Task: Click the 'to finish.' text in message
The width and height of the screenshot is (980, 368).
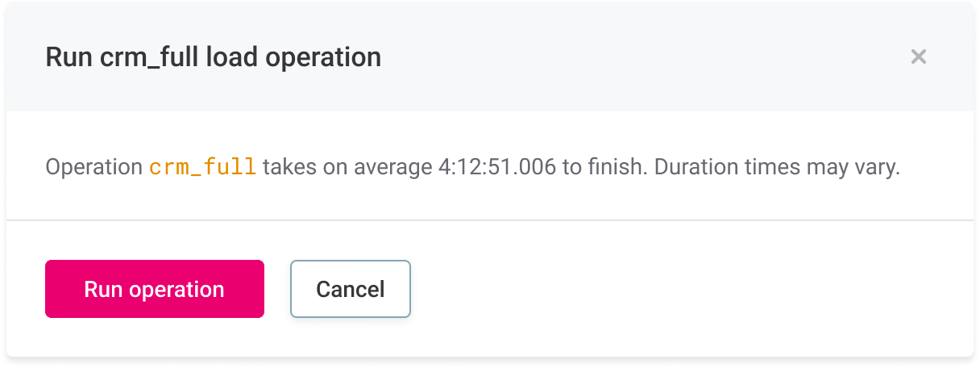Action: click(x=606, y=168)
